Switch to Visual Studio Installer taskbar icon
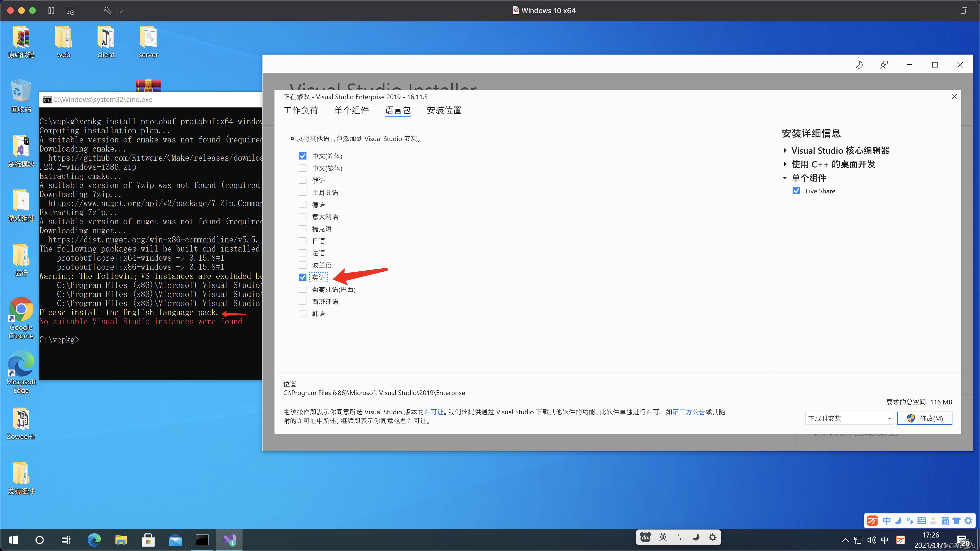This screenshot has width=980, height=551. click(229, 540)
